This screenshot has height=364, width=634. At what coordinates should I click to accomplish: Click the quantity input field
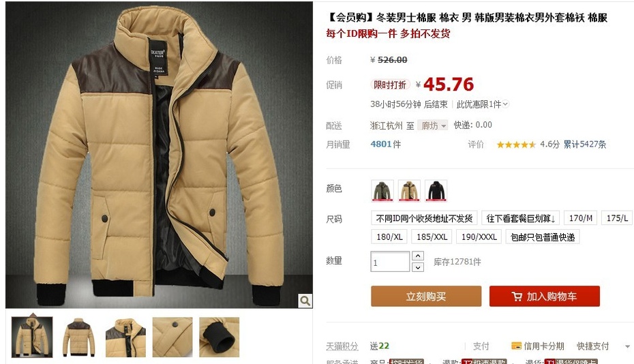tap(390, 262)
